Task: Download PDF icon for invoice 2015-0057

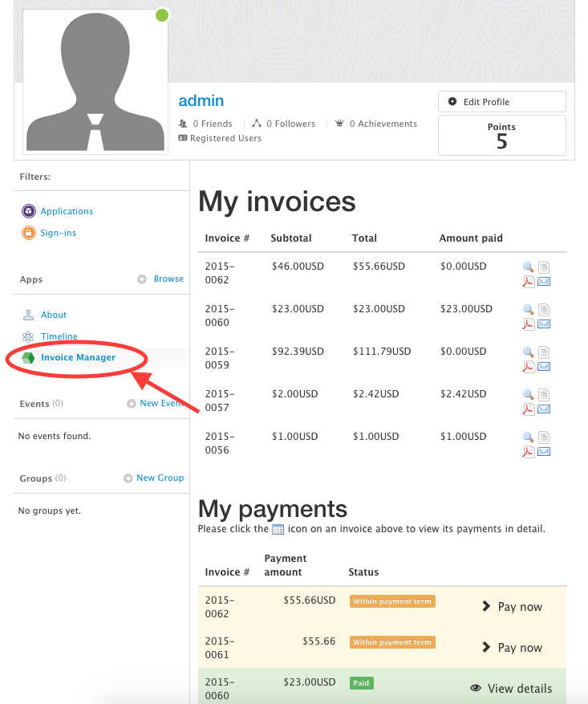Action: coord(528,409)
